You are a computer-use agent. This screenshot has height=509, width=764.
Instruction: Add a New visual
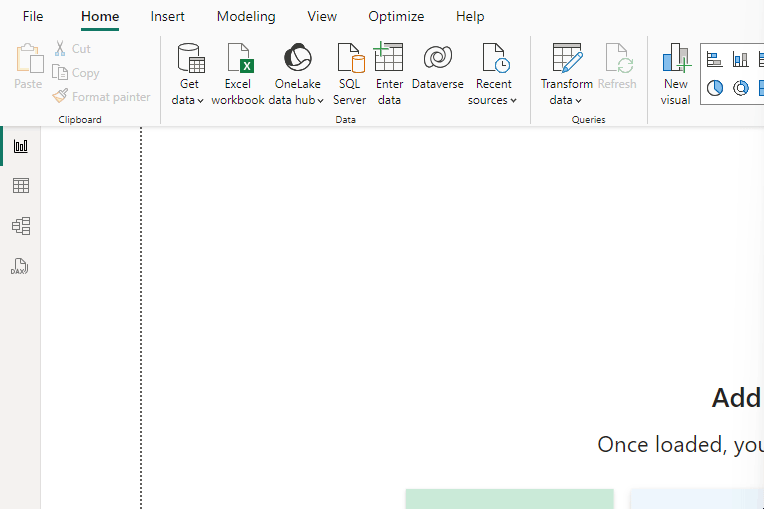(675, 74)
